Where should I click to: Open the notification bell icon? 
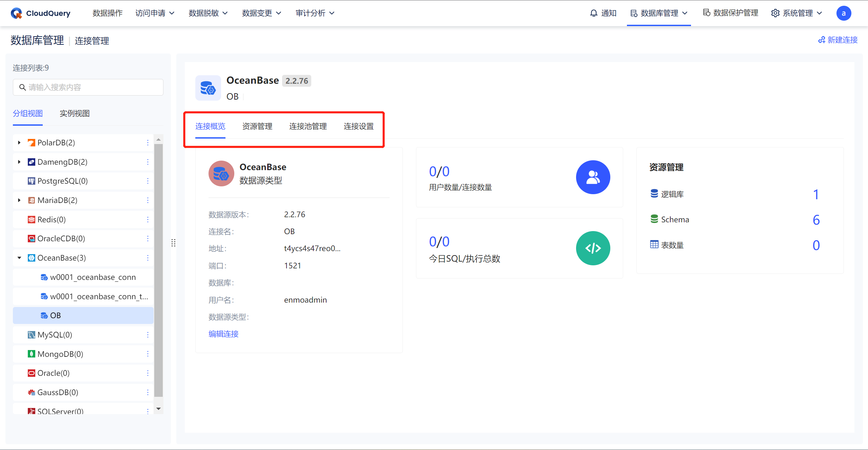pyautogui.click(x=593, y=13)
